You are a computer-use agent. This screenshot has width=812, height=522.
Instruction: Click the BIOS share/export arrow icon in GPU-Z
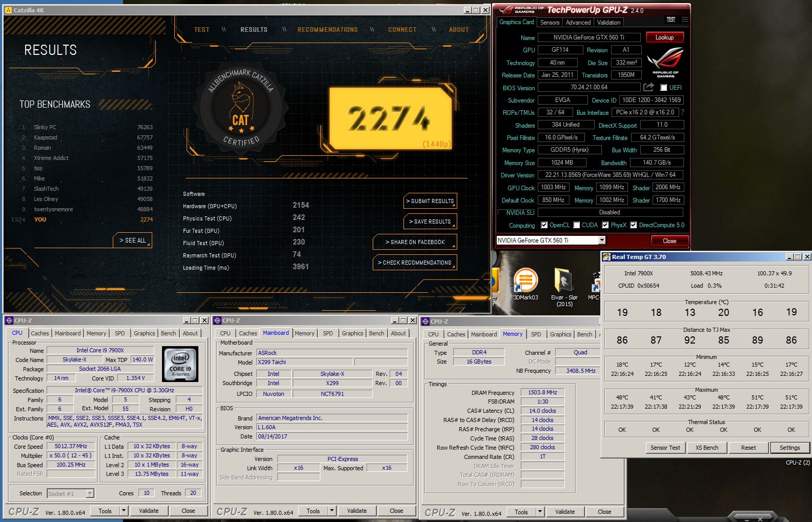pyautogui.click(x=648, y=87)
